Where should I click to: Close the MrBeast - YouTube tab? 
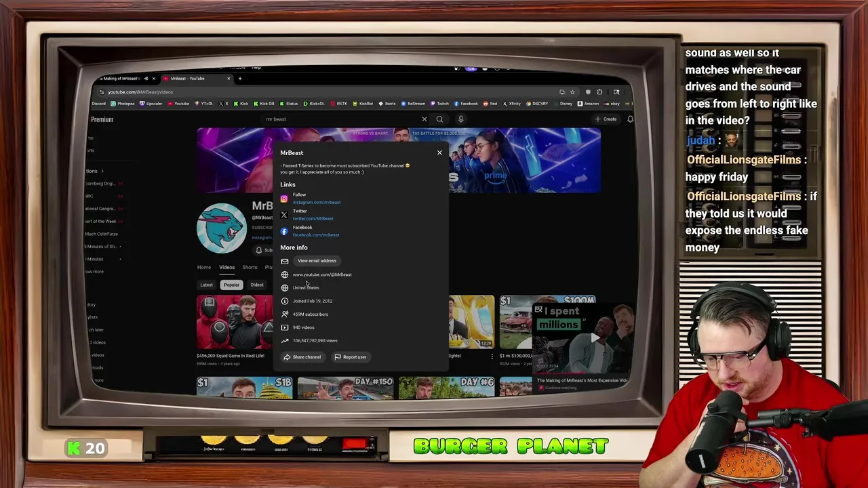pos(229,79)
